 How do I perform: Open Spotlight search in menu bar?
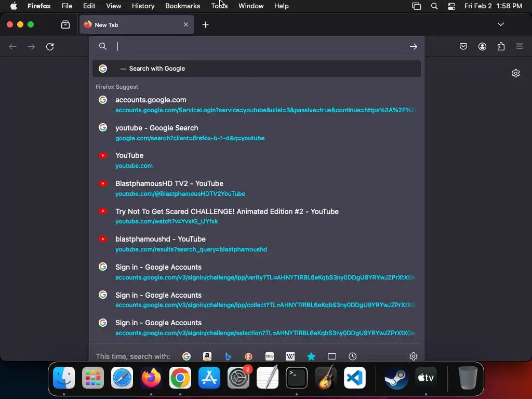pos(434,6)
